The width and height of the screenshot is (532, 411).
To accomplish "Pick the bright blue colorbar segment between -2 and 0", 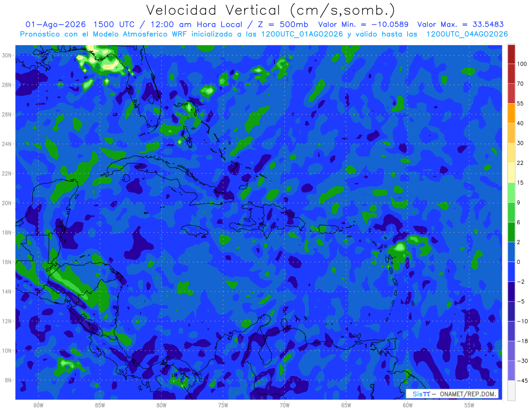I will (x=511, y=272).
